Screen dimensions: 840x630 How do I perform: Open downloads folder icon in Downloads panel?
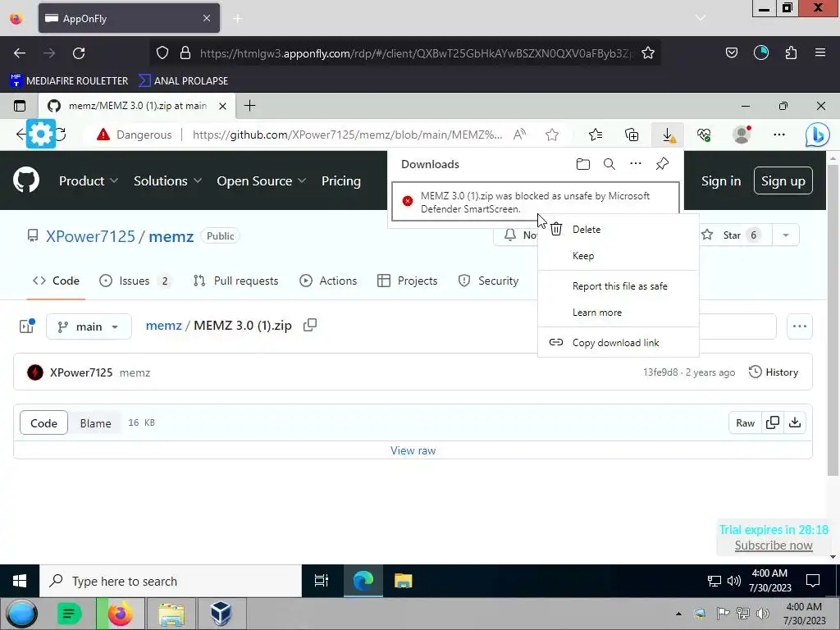click(583, 164)
